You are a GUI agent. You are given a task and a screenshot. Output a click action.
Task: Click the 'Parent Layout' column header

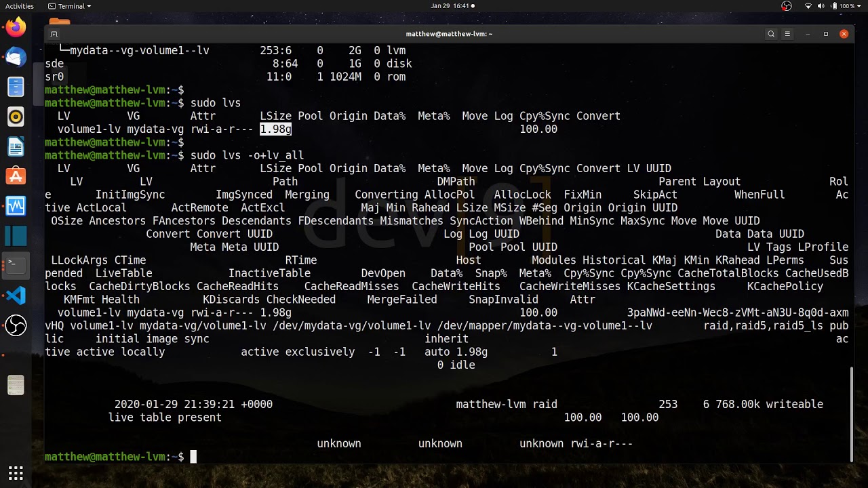click(700, 182)
